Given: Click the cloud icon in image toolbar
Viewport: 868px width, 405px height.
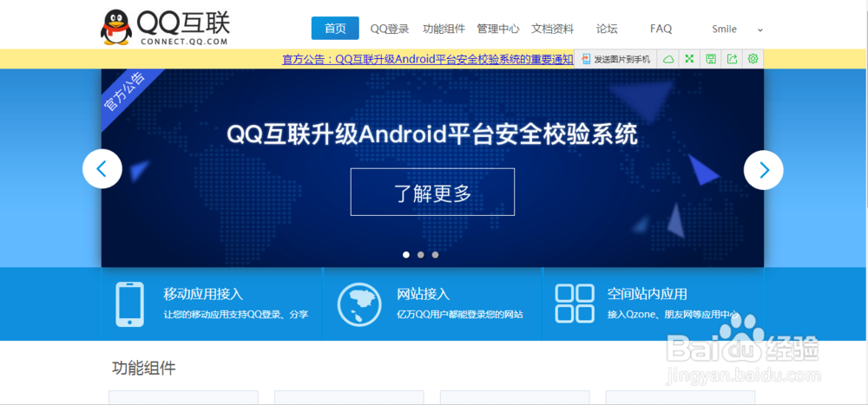Looking at the screenshot, I should tap(668, 59).
